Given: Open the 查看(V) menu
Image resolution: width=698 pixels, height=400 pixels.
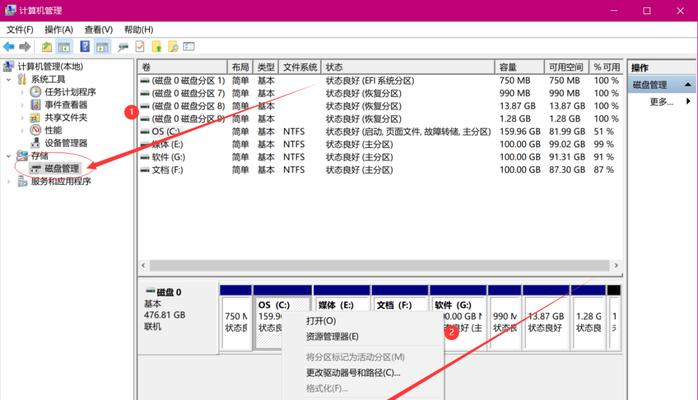Looking at the screenshot, I should point(98,29).
